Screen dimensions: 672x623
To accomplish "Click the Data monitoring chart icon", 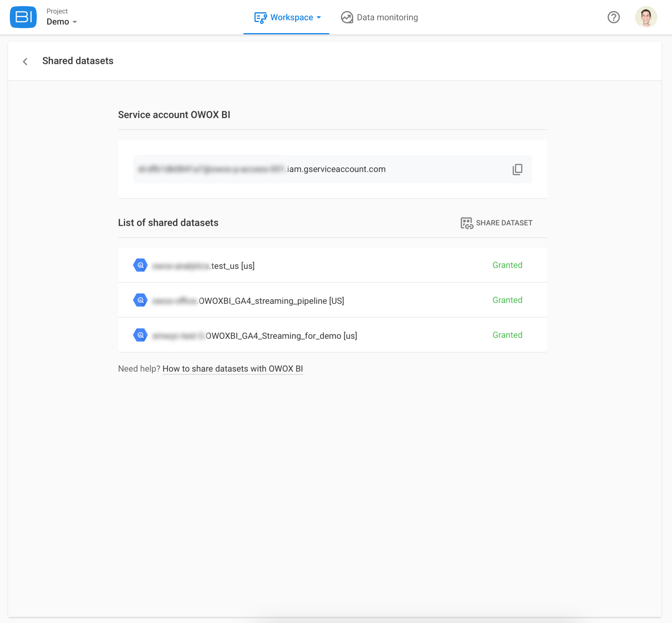I will point(347,18).
